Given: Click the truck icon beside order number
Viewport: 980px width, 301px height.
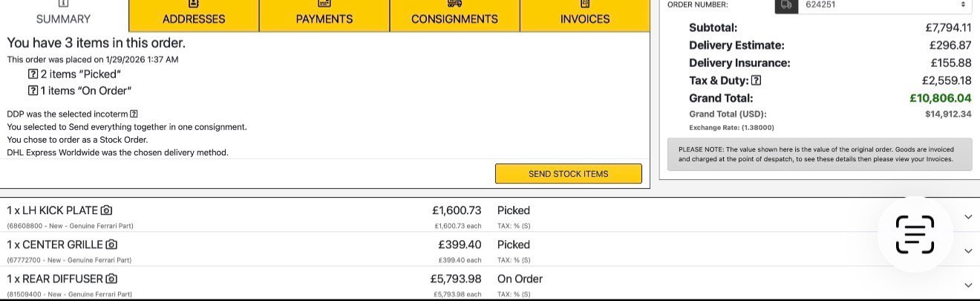Looking at the screenshot, I should coord(787,5).
